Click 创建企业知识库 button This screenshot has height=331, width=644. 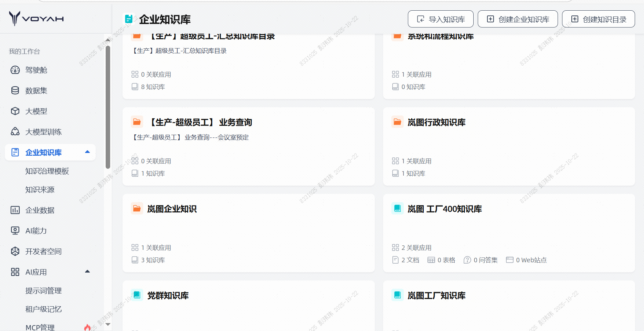pos(518,19)
